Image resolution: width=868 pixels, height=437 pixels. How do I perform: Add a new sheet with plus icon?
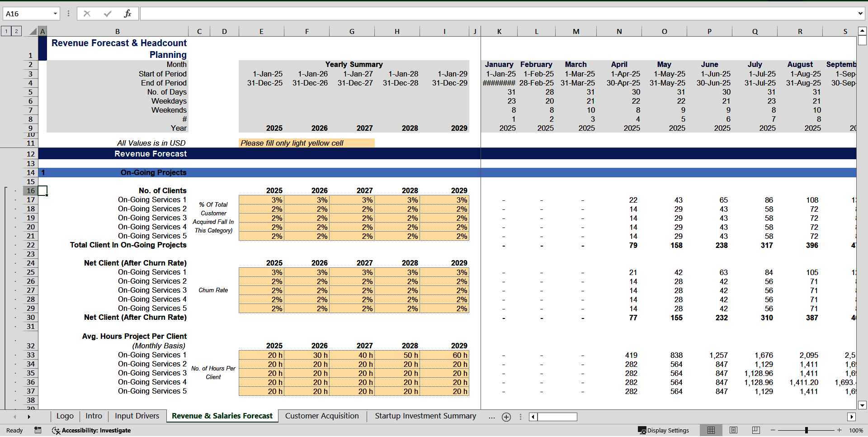pos(506,417)
